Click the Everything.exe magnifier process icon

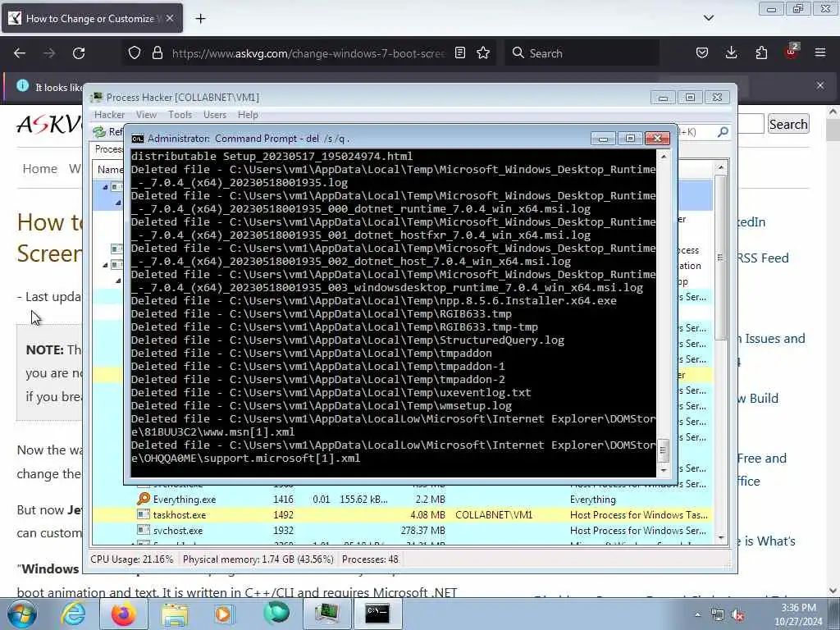tap(143, 500)
